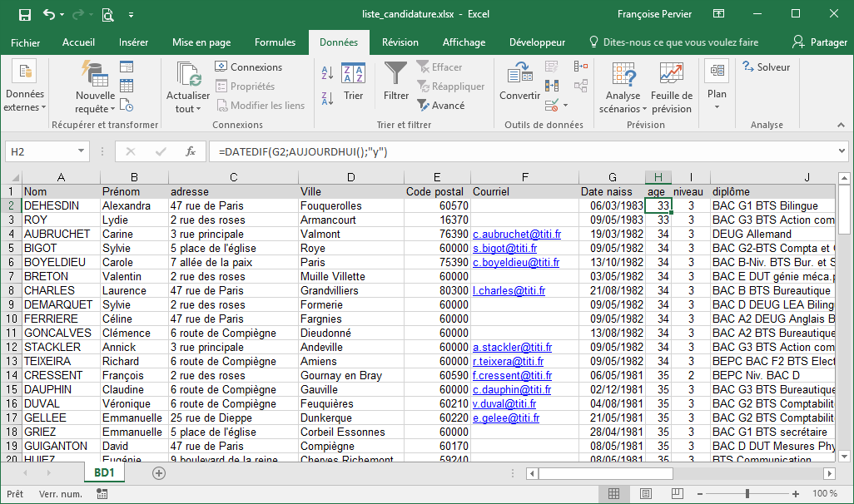This screenshot has width=854, height=504.
Task: Add a new sheet with plus button
Action: pyautogui.click(x=159, y=472)
